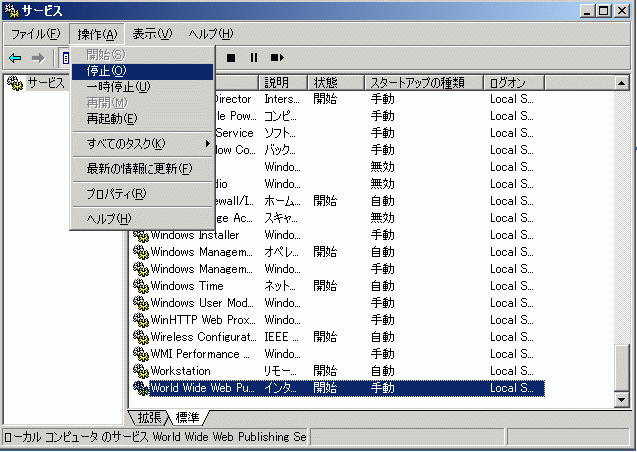
Task: Click the stop service square icon
Action: click(x=231, y=58)
